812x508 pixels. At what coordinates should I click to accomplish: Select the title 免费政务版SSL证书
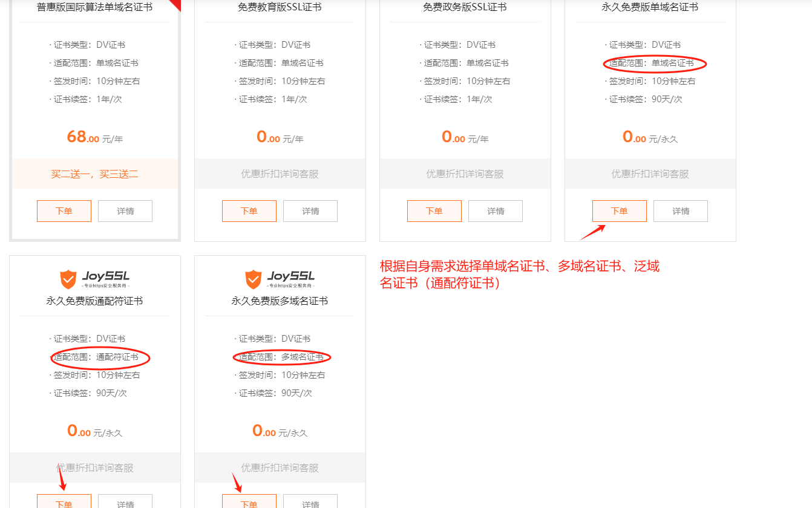tap(465, 7)
